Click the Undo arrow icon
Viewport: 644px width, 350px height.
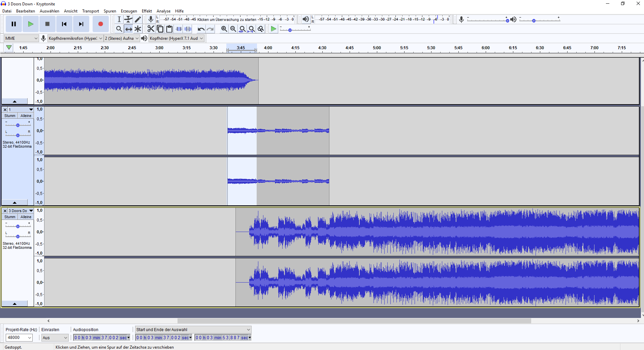[x=201, y=29]
